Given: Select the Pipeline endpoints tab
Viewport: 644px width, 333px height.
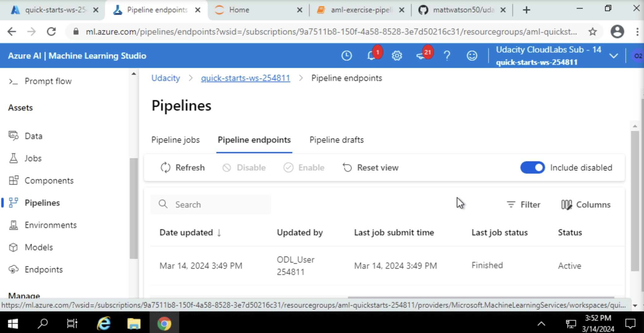Looking at the screenshot, I should click(254, 140).
